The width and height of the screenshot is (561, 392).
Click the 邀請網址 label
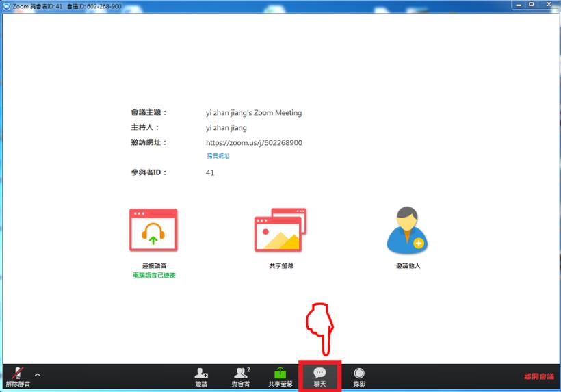coord(148,142)
